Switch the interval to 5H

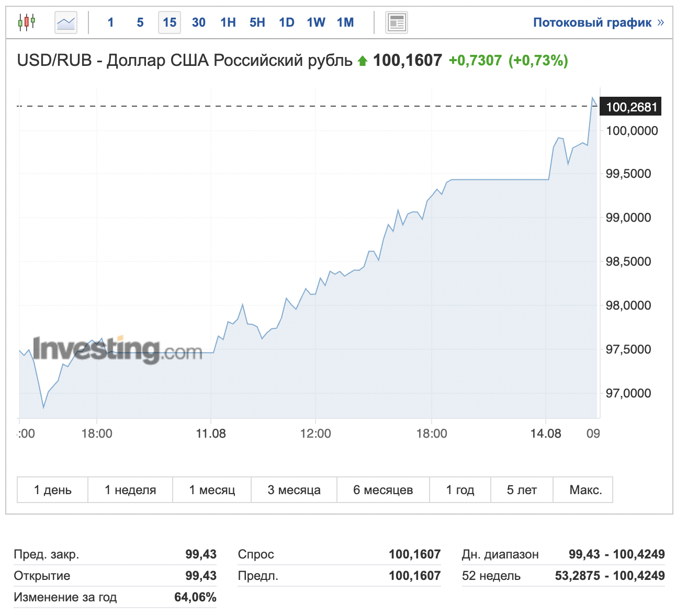(257, 22)
